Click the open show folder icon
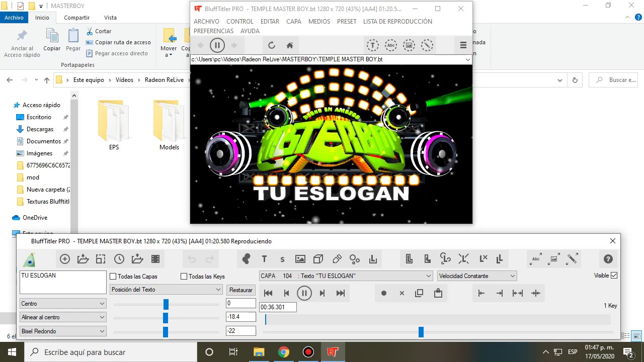This screenshot has height=362, width=644. (83, 259)
